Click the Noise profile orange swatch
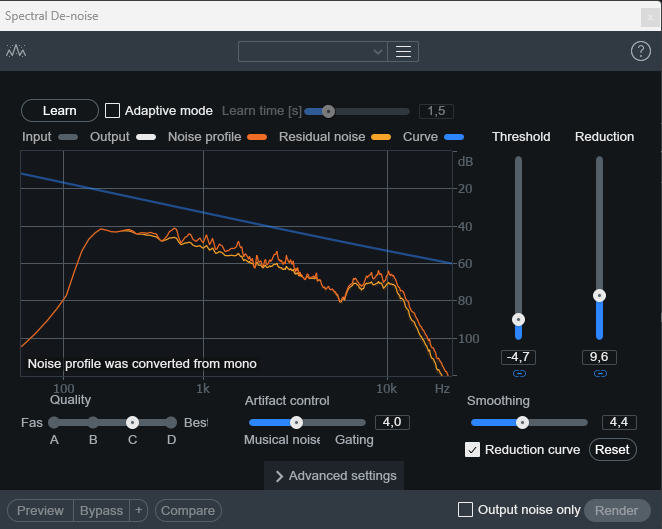Viewport: 662px width, 529px height. [257, 137]
